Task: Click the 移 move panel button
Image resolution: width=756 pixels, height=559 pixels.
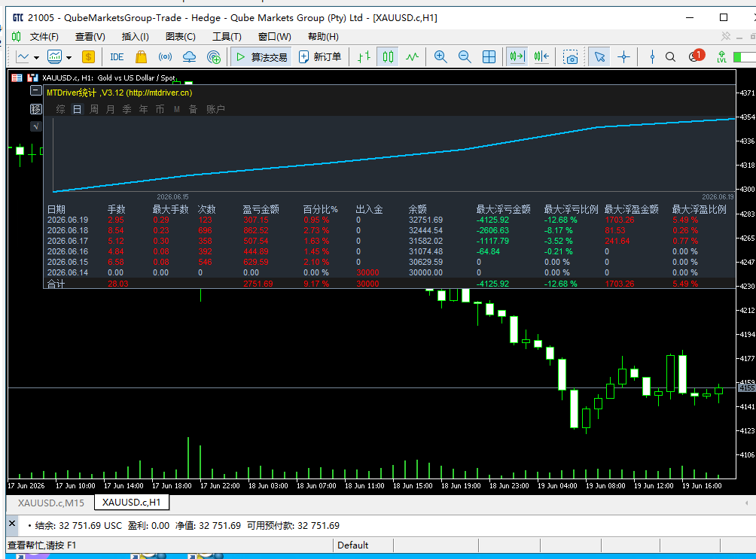Action: click(35, 109)
